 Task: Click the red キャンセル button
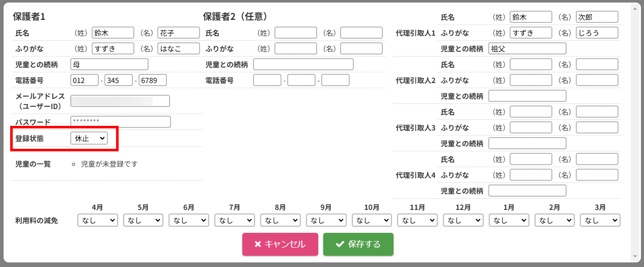point(280,244)
